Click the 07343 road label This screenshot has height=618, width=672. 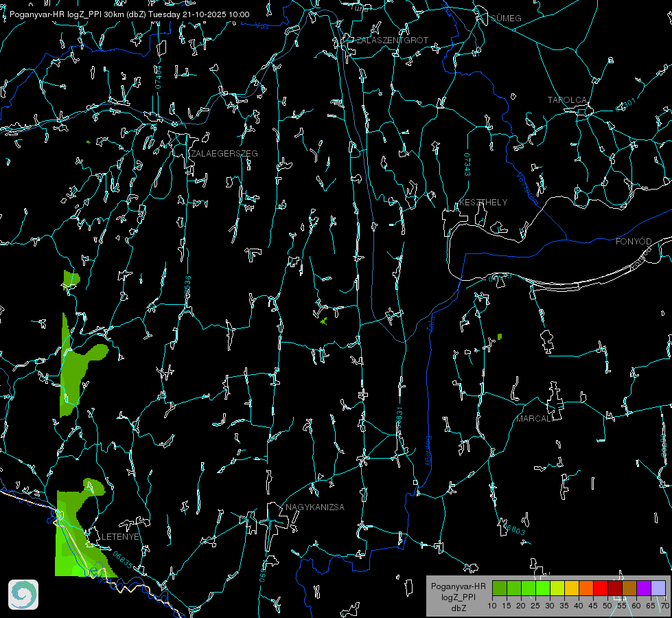467,165
